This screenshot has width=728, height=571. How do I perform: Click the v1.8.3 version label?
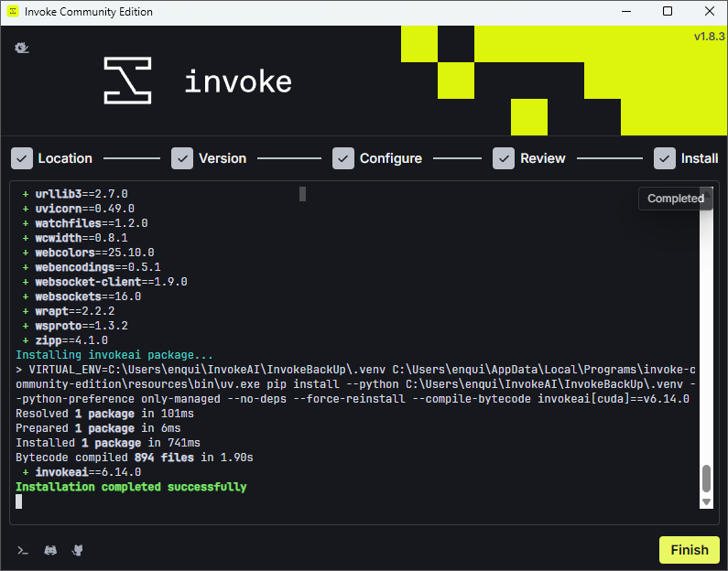(709, 37)
